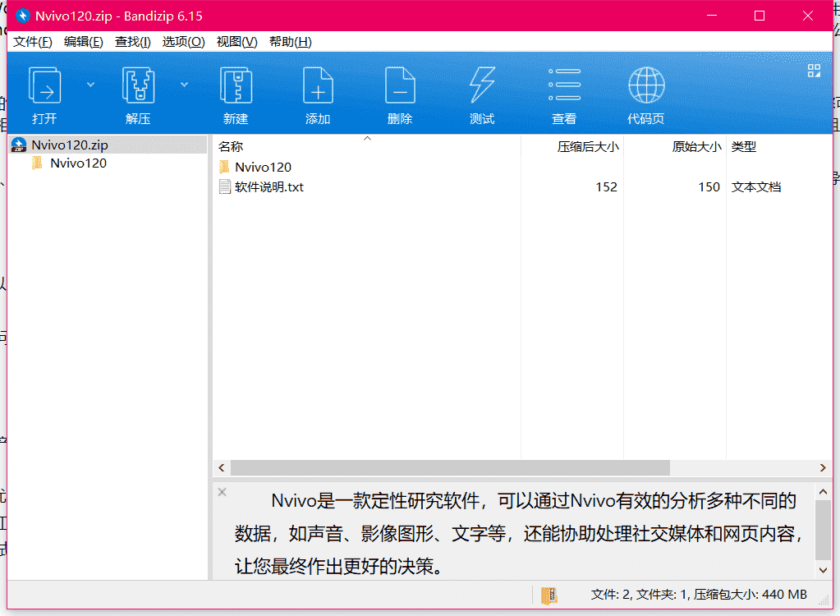This screenshot has width=840, height=616.
Task: Open the Find (查找) menu
Action: pos(133,42)
